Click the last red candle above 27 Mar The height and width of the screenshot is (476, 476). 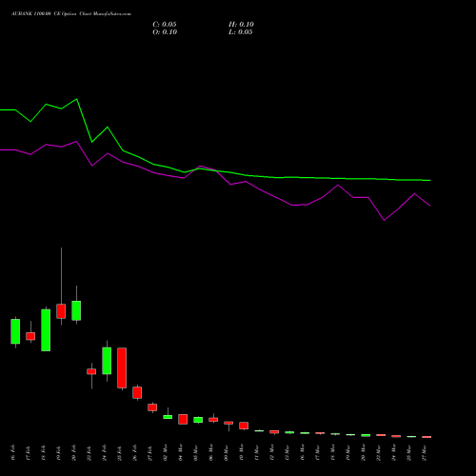(426, 437)
